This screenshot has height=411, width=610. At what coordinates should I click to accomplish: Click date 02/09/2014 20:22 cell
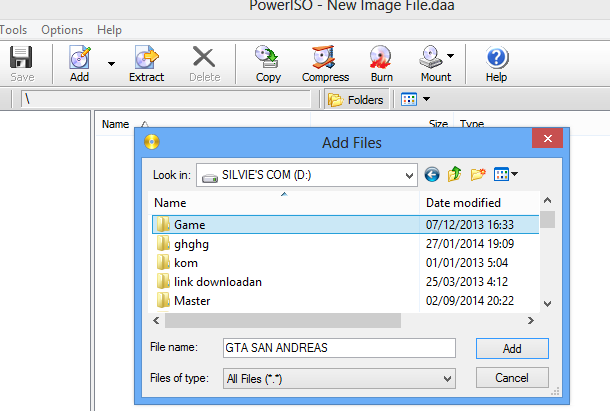click(x=470, y=301)
